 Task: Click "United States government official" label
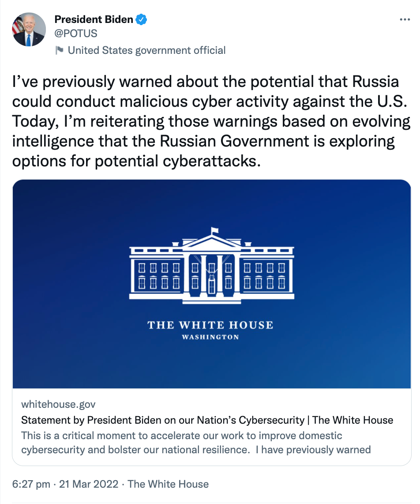point(146,50)
